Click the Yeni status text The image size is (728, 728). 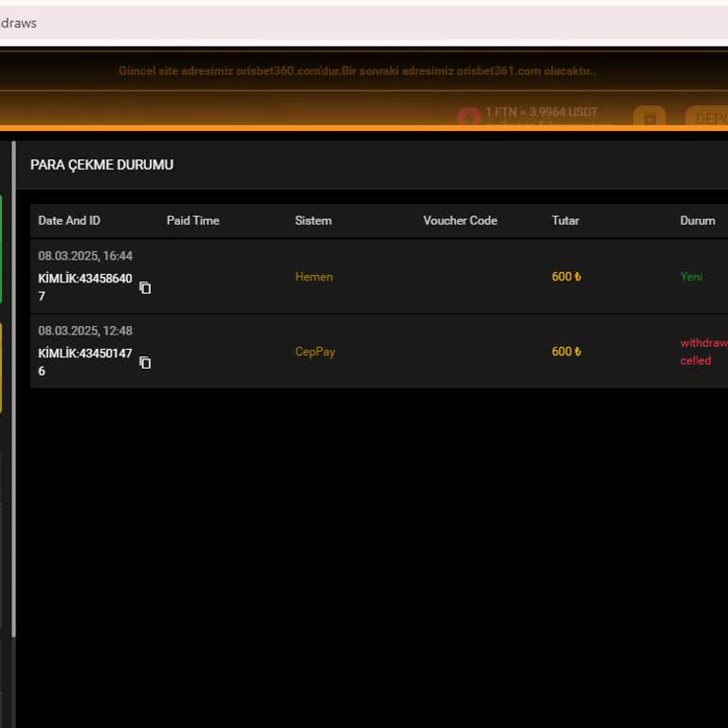point(691,277)
